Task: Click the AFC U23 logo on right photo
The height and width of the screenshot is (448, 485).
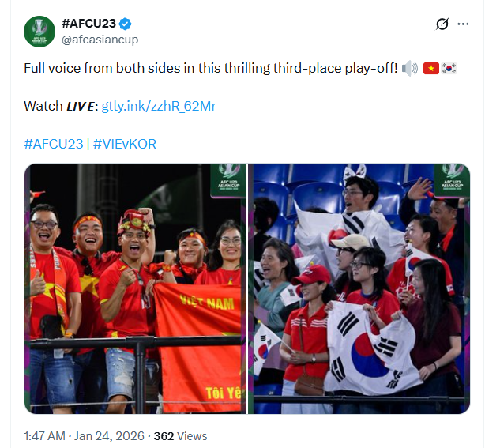Action: (x=452, y=180)
